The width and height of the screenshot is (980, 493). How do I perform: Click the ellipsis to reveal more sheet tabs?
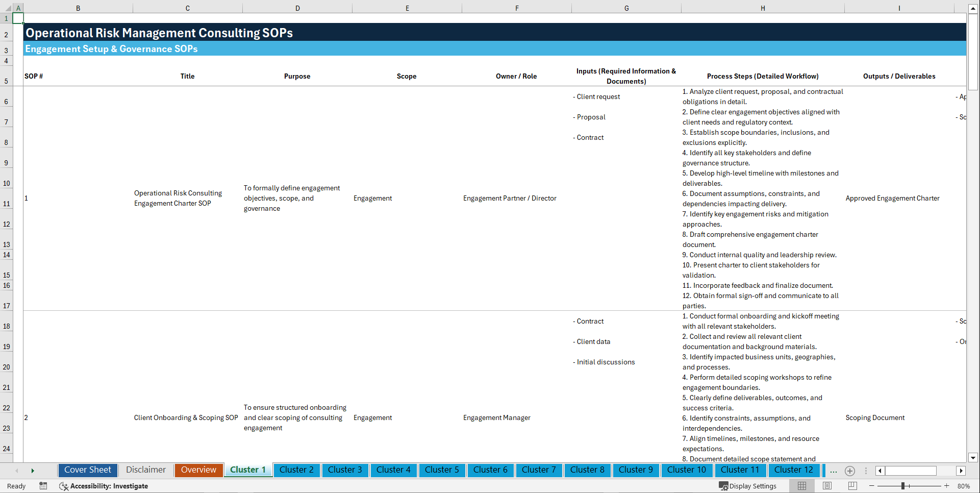click(x=833, y=471)
